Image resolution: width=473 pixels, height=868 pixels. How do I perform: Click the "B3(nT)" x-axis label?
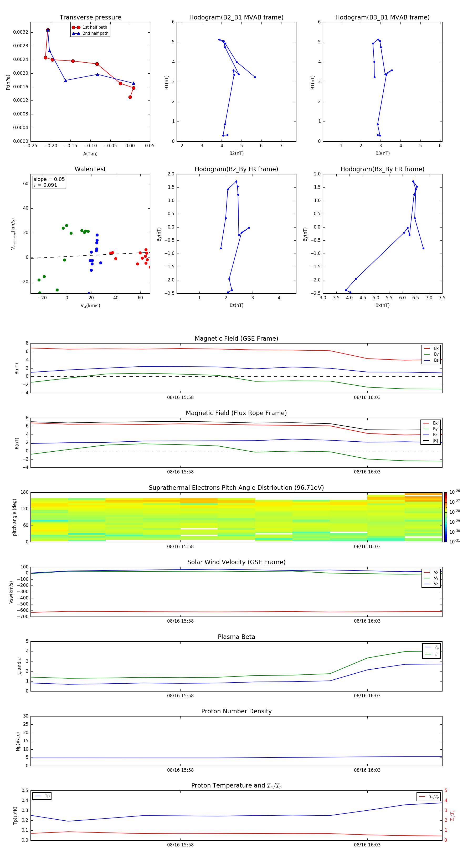(382, 153)
